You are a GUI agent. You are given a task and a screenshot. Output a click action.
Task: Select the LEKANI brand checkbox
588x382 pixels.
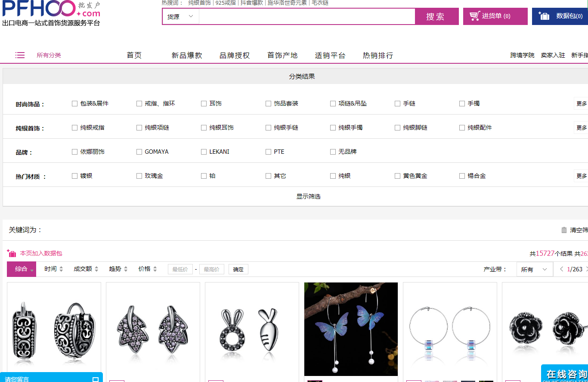(204, 152)
